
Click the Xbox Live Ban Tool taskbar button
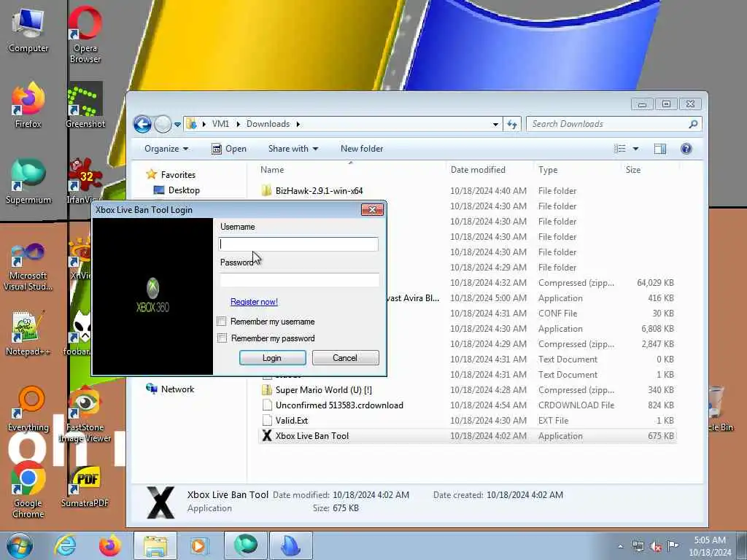coord(291,545)
